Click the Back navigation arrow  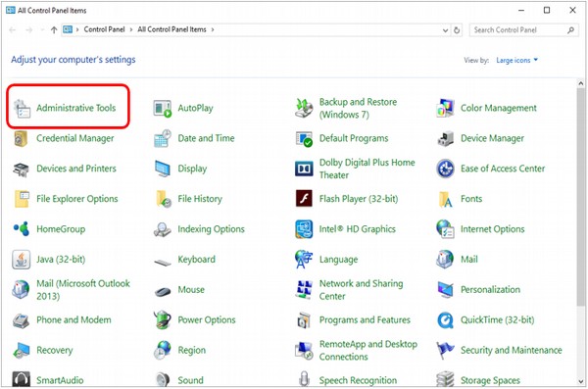coord(13,30)
